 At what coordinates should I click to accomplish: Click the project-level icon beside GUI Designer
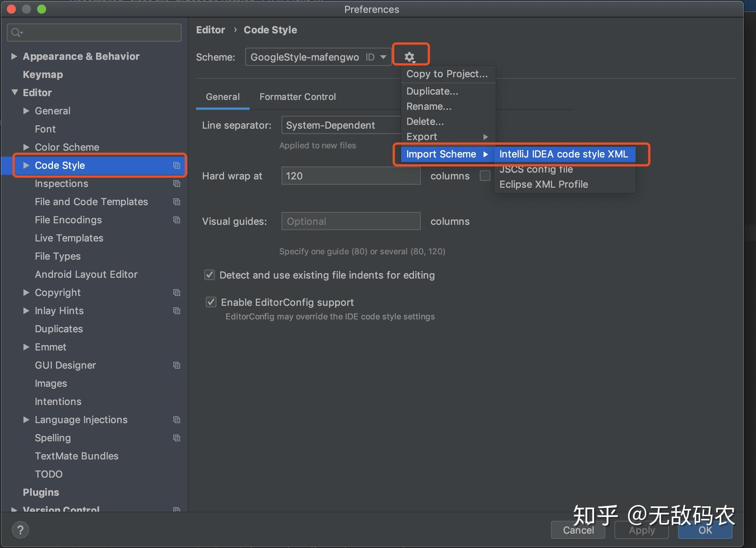[x=176, y=365]
